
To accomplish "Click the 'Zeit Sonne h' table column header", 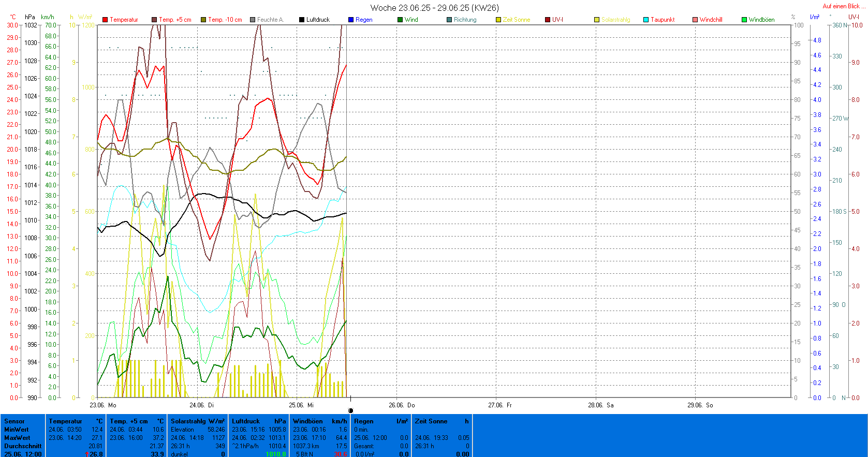I will click(x=442, y=421).
